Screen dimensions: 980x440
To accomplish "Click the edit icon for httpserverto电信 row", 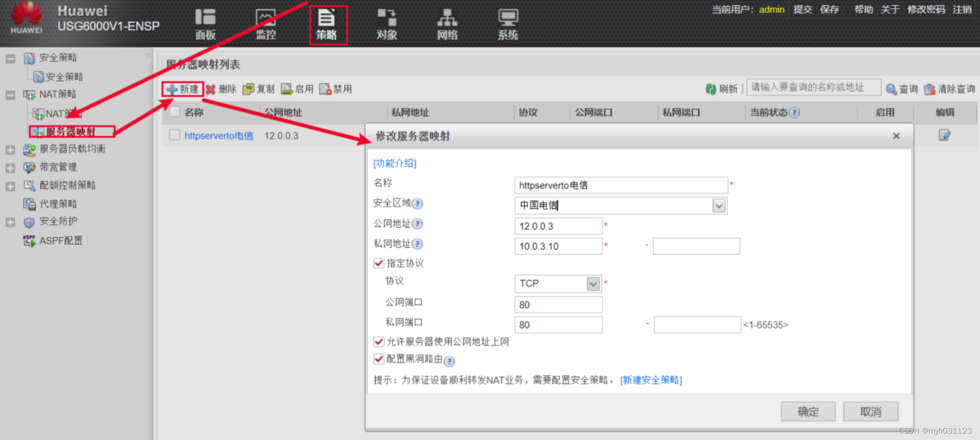I will [x=944, y=135].
